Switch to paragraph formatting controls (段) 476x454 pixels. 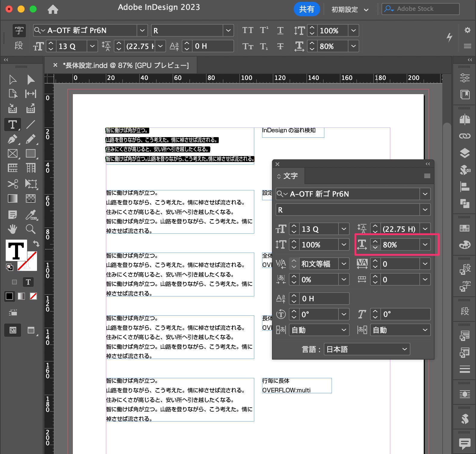coord(19,46)
